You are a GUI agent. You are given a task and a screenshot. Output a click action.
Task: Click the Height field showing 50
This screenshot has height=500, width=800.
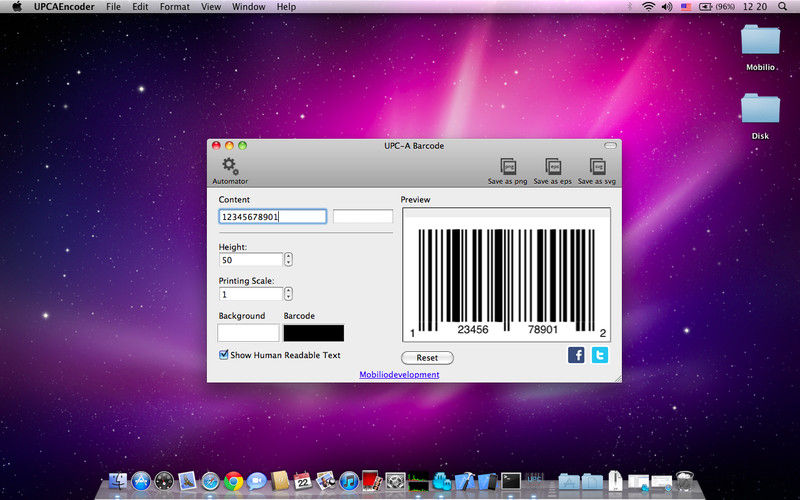point(251,260)
